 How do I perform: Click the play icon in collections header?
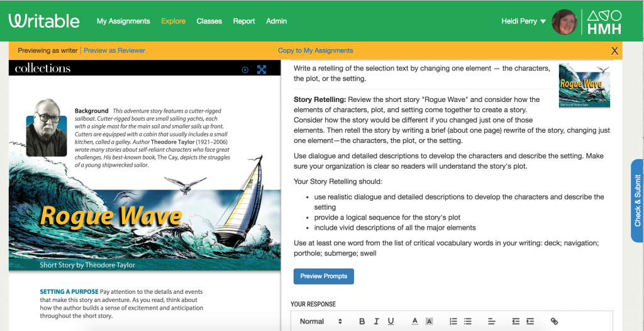[x=245, y=70]
